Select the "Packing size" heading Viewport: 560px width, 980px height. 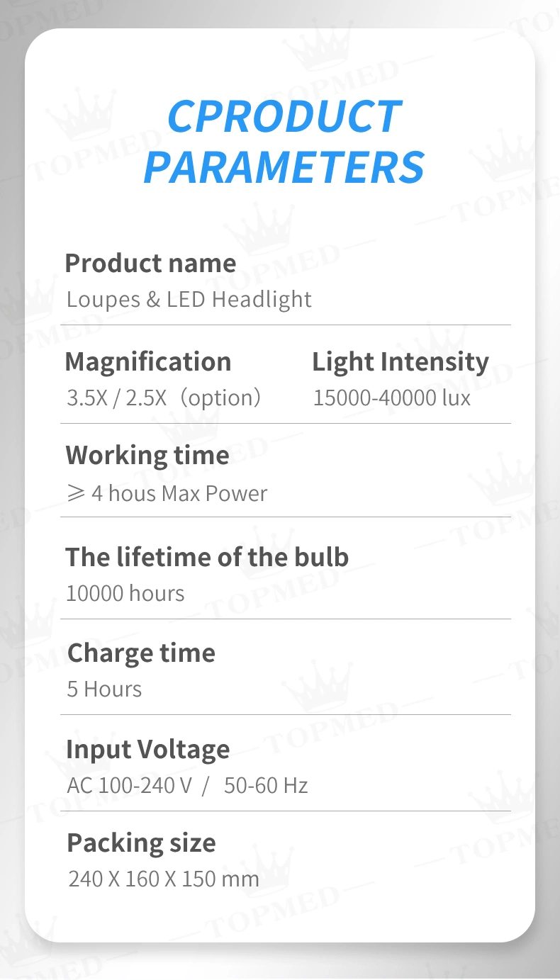pos(141,843)
